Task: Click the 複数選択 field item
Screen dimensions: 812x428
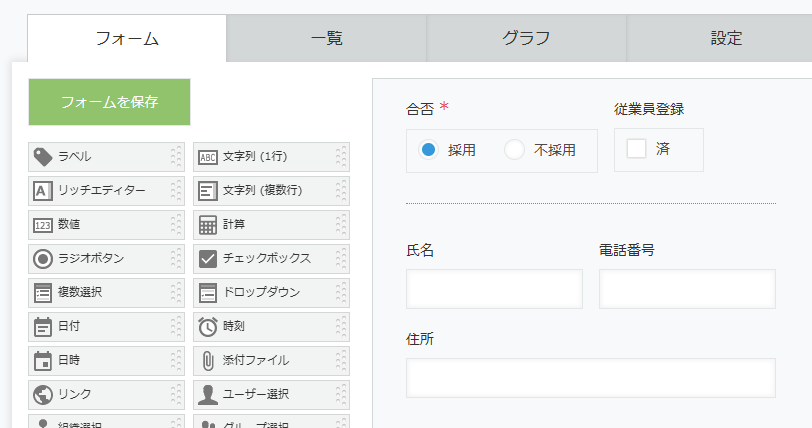Action: 106,293
